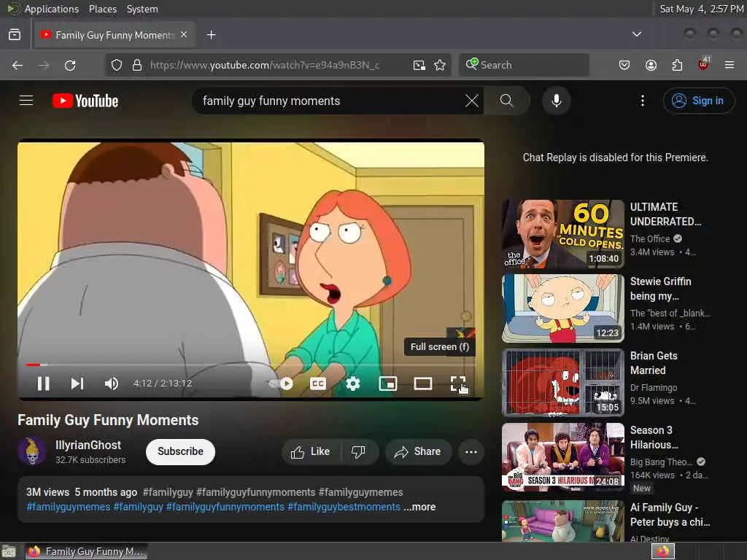Dislike the video with thumbs down
The width and height of the screenshot is (747, 560).
coord(358,451)
